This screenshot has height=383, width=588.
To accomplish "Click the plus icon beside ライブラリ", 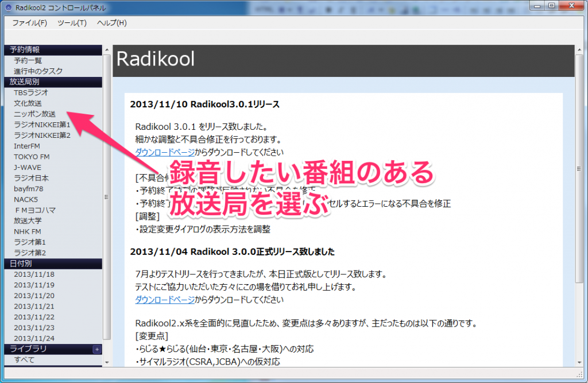I will coord(96,349).
